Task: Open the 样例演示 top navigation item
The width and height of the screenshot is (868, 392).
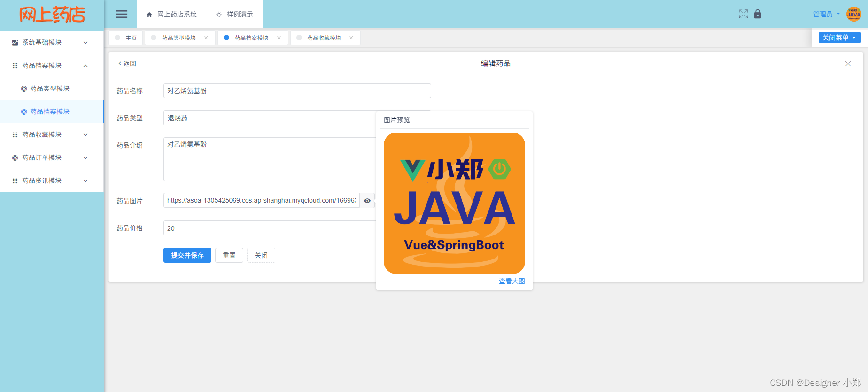Action: 234,14
